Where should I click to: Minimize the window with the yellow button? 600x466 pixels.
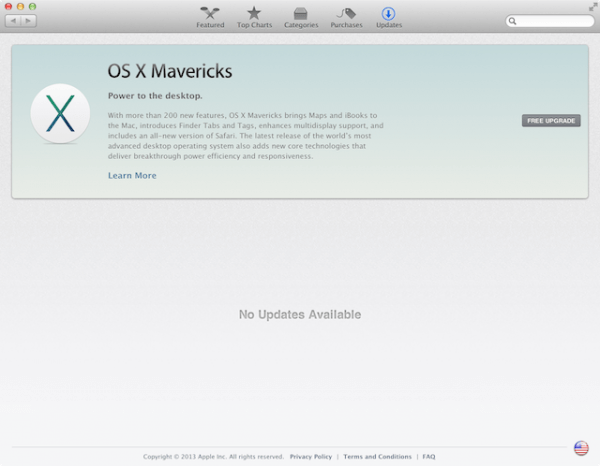[20, 6]
